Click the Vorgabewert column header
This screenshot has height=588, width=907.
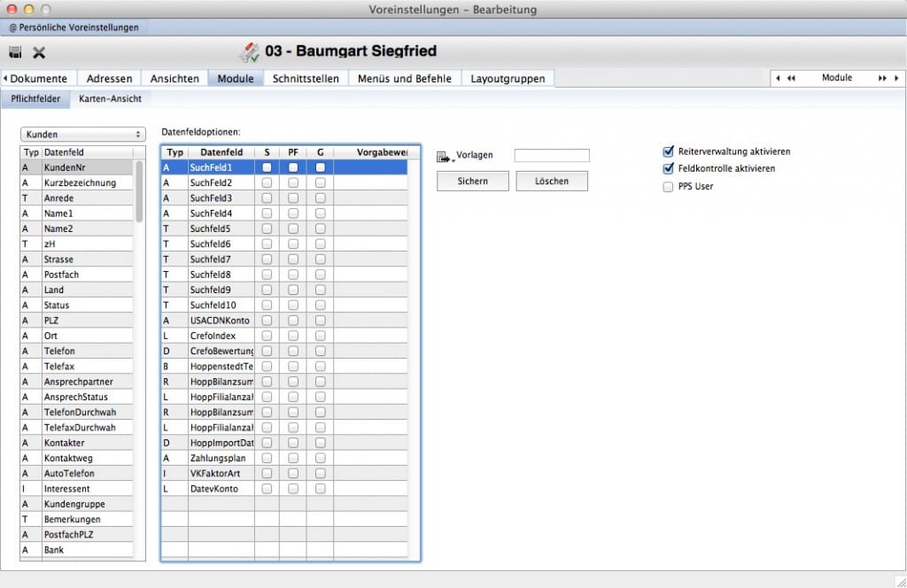click(x=371, y=152)
